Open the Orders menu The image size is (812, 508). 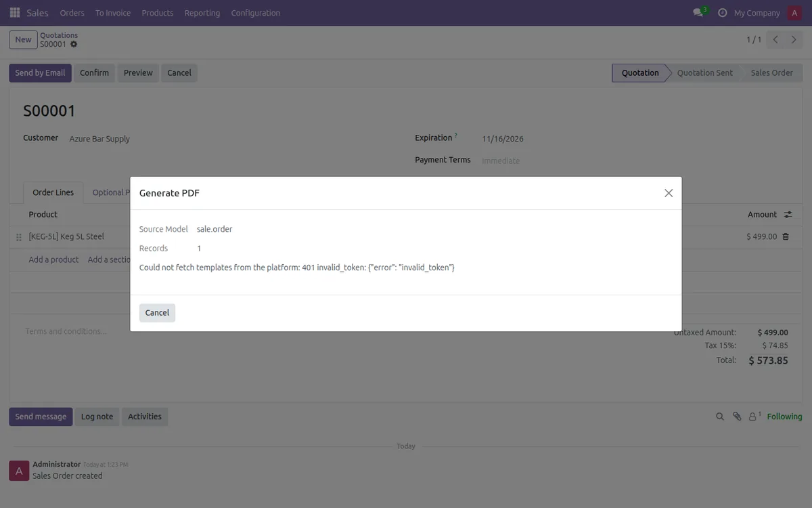click(72, 13)
